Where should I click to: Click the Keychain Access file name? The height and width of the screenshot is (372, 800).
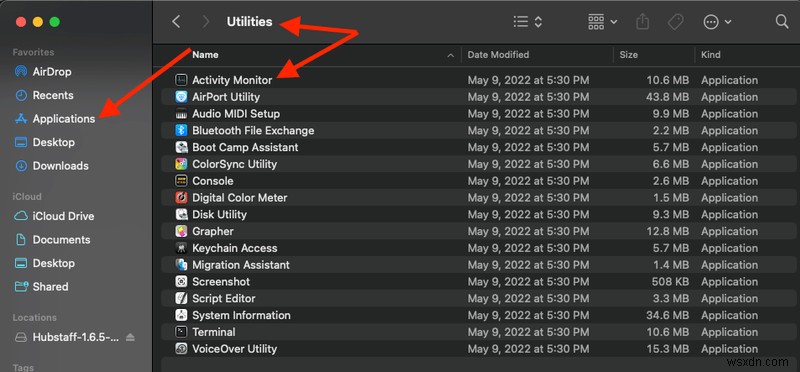click(x=235, y=248)
